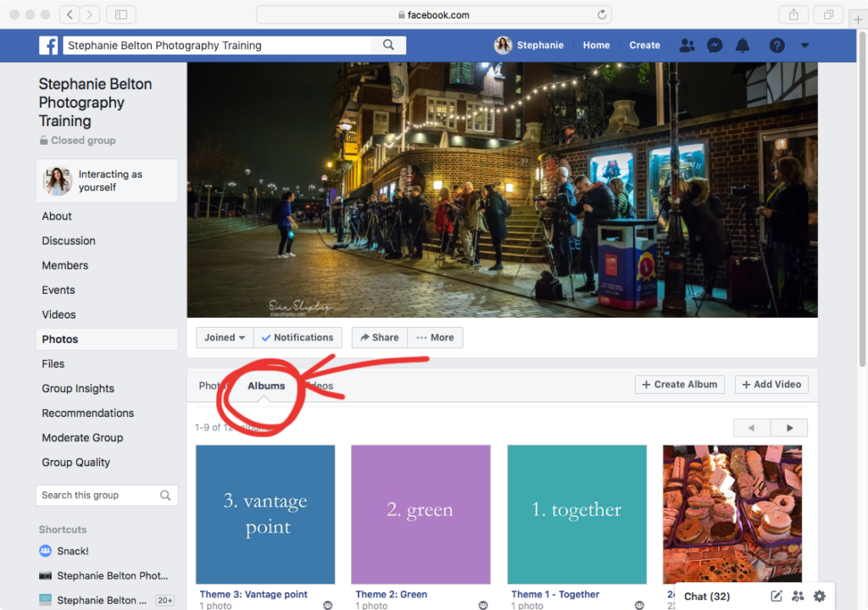This screenshot has width=868, height=610.
Task: Open Friend Requests icon
Action: 687,46
